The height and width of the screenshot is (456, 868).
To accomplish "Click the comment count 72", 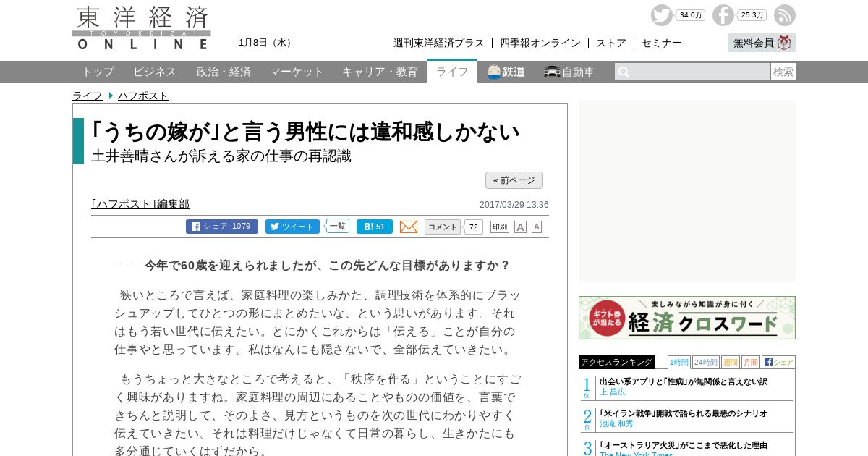I will point(473,227).
